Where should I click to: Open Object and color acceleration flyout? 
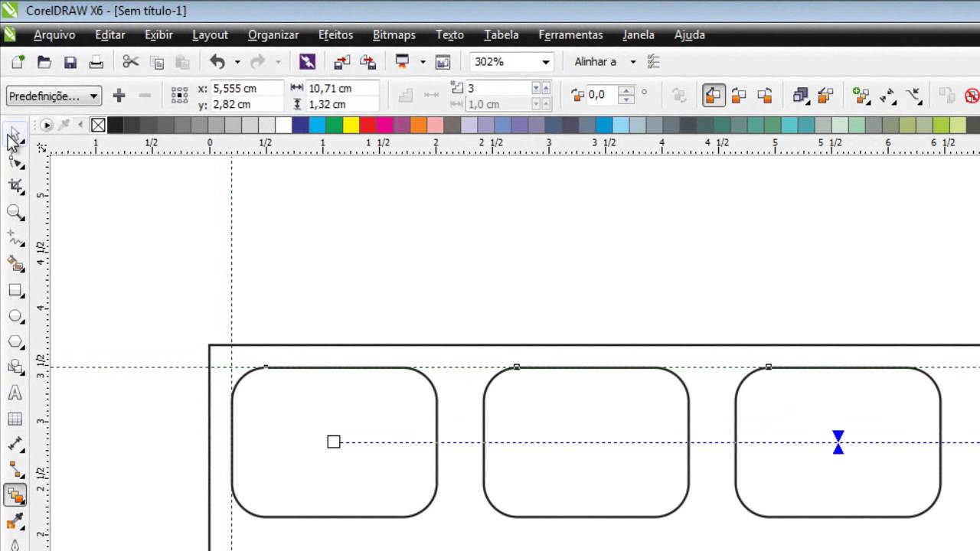click(800, 96)
